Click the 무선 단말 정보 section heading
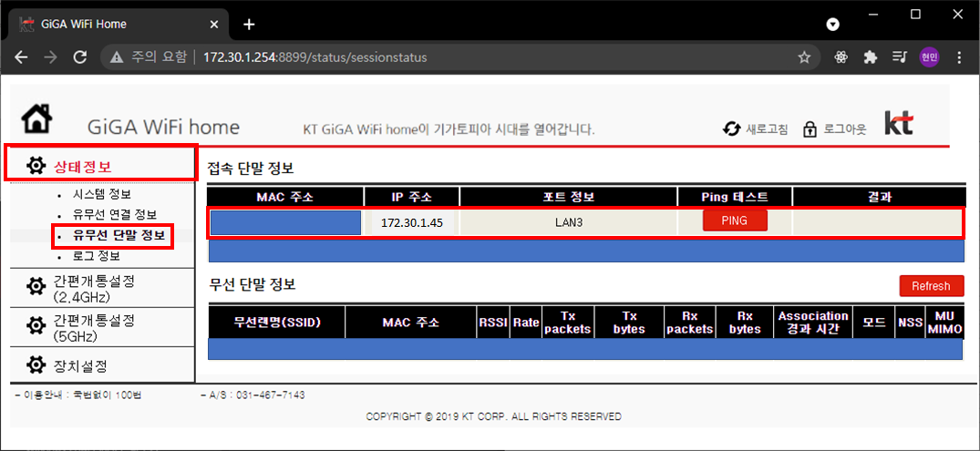The height and width of the screenshot is (451, 980). 252,284
